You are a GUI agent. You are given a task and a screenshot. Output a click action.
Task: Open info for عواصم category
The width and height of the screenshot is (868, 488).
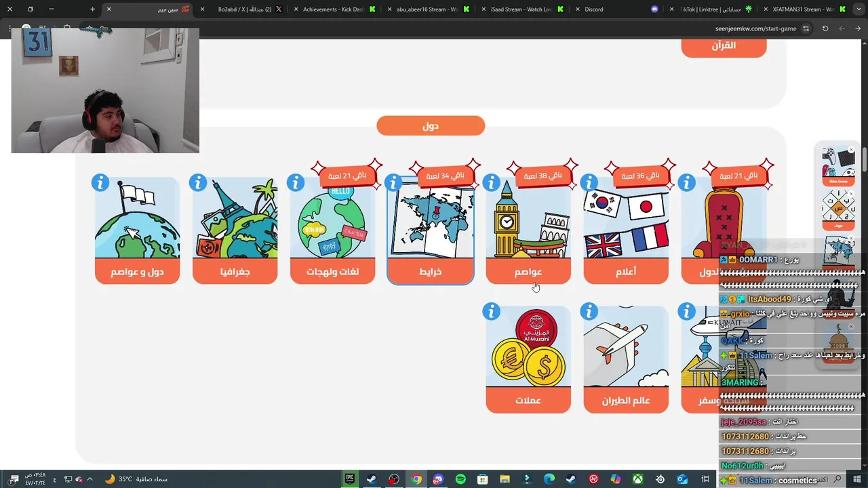[491, 183]
